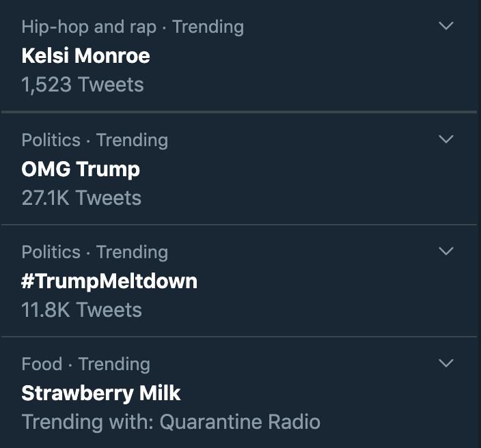Select the Strawberry Milk trend title
Image resolution: width=481 pixels, height=448 pixels.
[x=101, y=393]
